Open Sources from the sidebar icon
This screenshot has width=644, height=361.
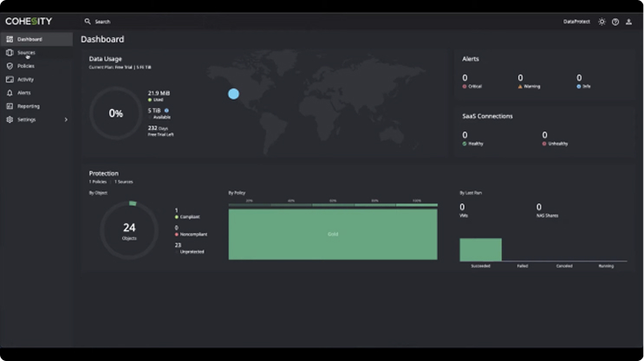[10, 53]
